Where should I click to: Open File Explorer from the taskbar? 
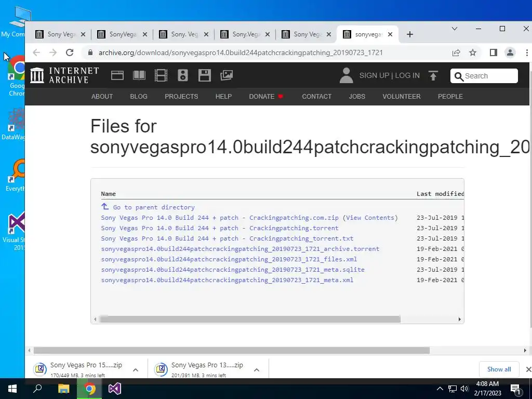tap(63, 389)
